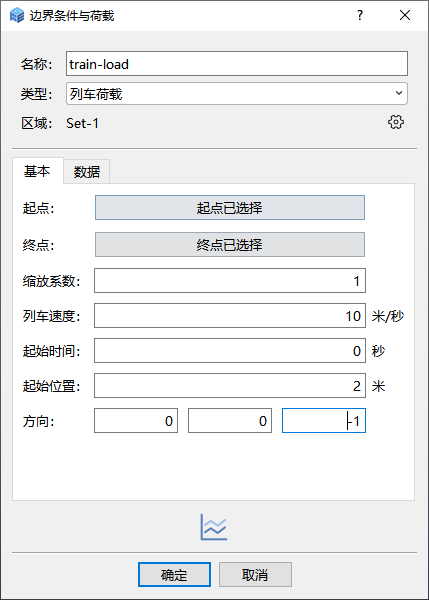Viewport: 429px width, 600px height.
Task: Click the help question mark icon
Action: [x=360, y=15]
